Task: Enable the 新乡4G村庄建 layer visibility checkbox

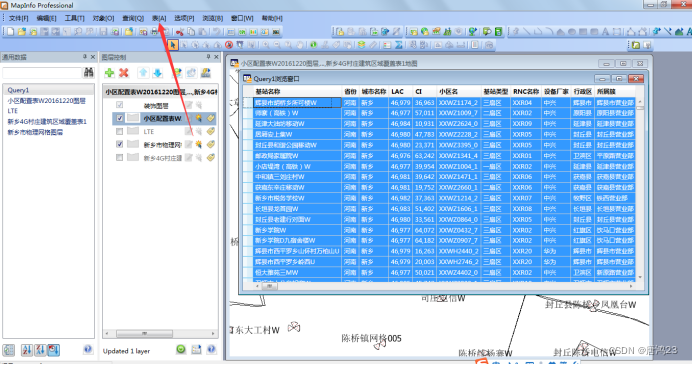Action: [119, 158]
